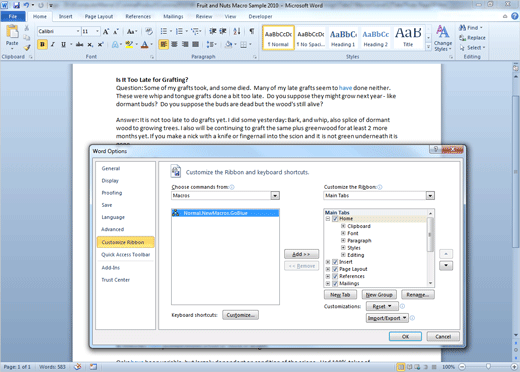Viewport: 520px width, 372px height.
Task: Click the Undo icon in Quick Access Toolbar
Action: coord(26,5)
